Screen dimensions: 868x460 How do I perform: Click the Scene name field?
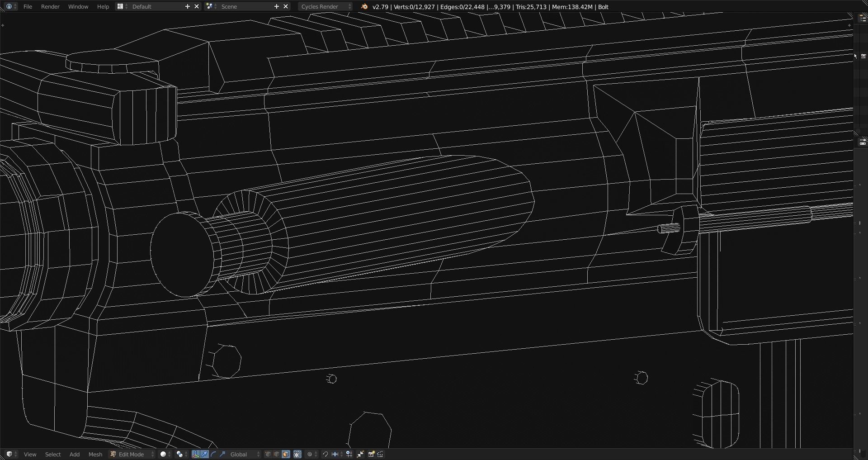pyautogui.click(x=244, y=6)
